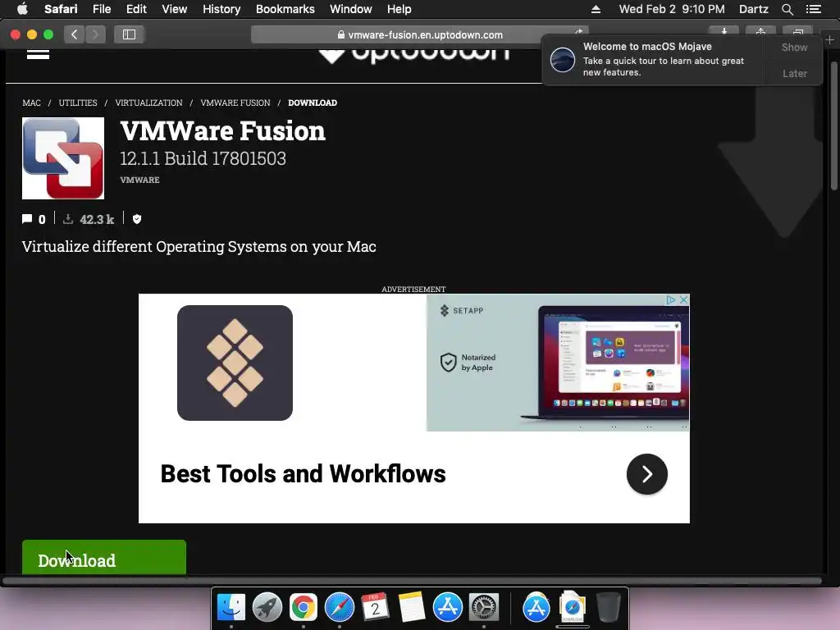Open the View menu
This screenshot has width=840, height=630.
coord(174,9)
